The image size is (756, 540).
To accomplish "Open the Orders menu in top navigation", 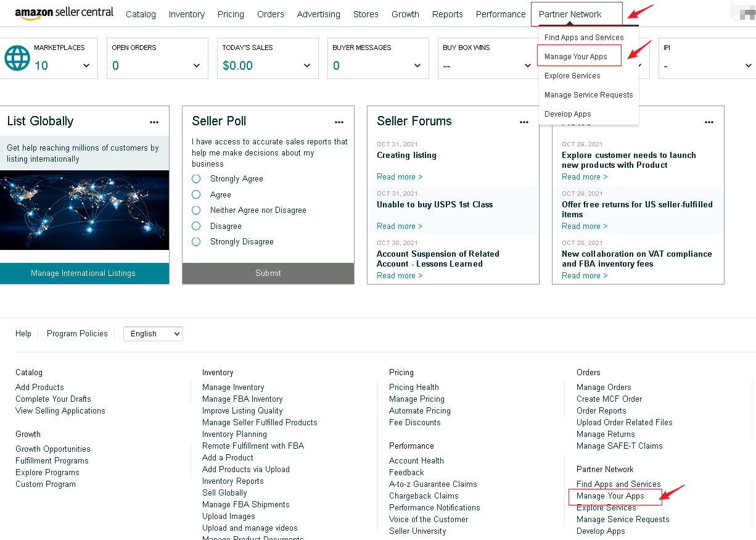I will (x=271, y=14).
